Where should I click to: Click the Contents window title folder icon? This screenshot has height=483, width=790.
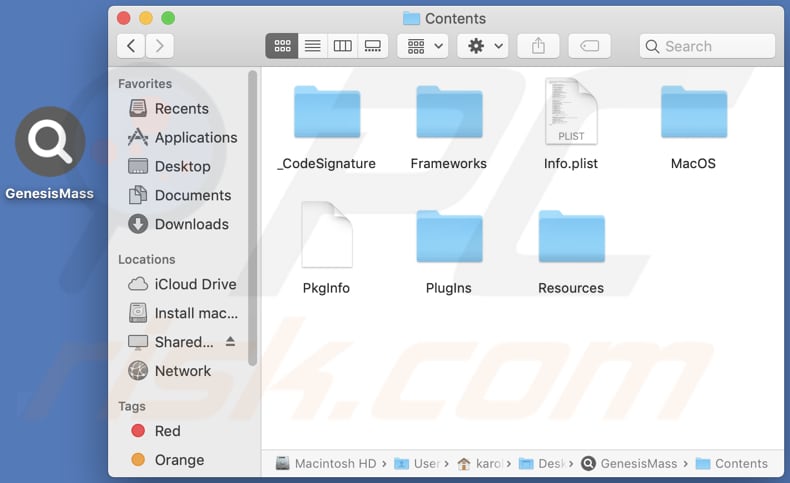click(x=412, y=19)
